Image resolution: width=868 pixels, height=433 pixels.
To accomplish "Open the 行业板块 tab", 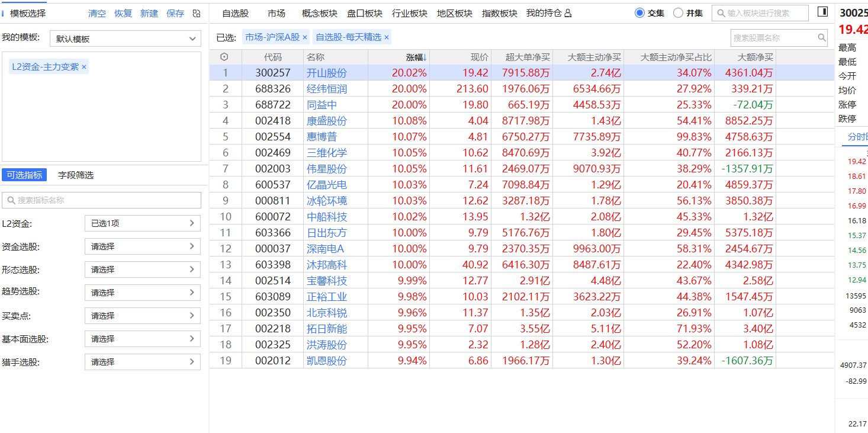I will tap(410, 13).
